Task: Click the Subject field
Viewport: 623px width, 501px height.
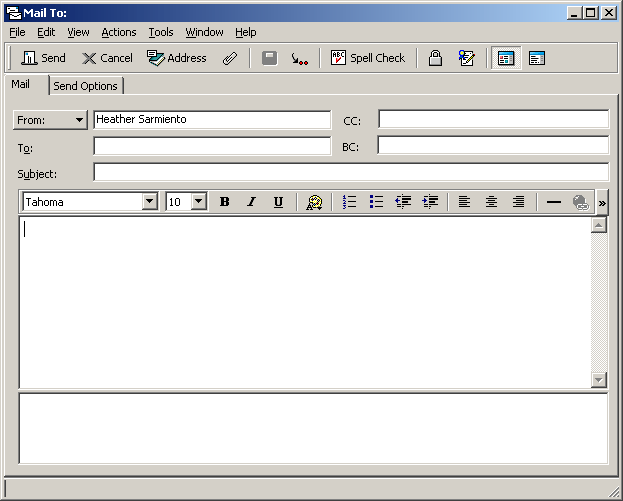Action: pos(351,172)
